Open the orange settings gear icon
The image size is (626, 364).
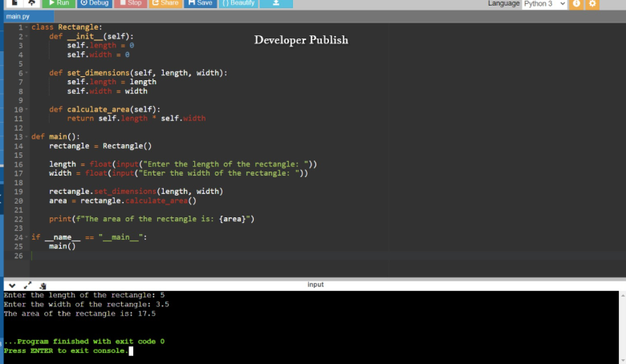pos(592,3)
